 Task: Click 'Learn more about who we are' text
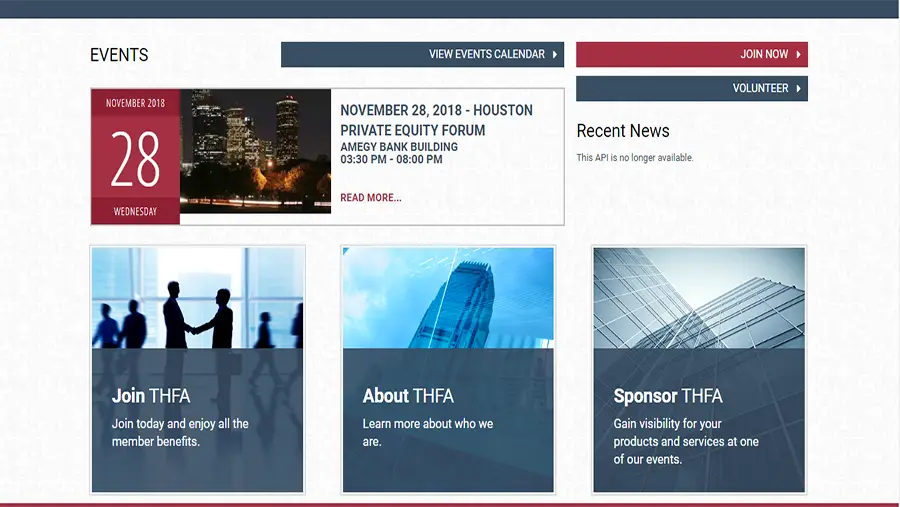pos(428,432)
